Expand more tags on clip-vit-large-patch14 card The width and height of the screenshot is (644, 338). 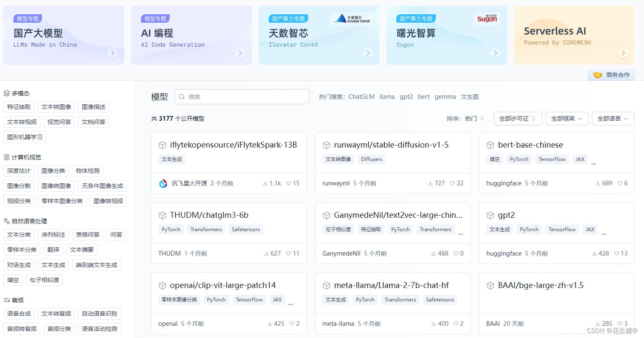click(x=291, y=304)
